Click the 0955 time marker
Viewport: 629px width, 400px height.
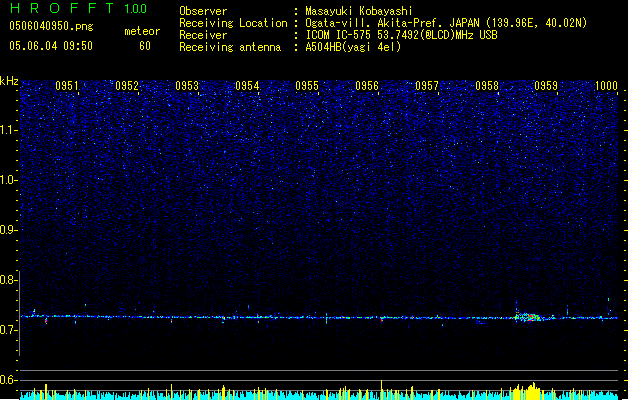pyautogui.click(x=307, y=86)
